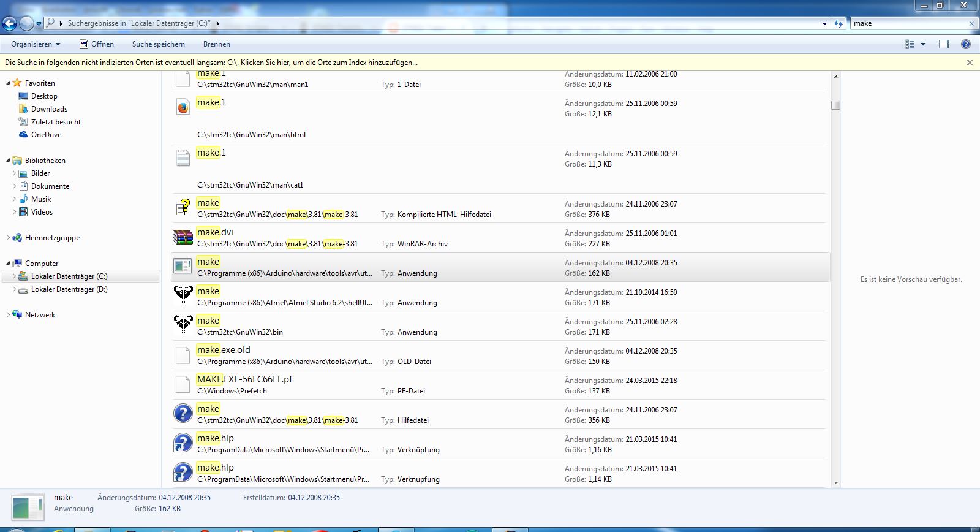This screenshot has width=980, height=532.
Task: Click the forward navigation arrow
Action: click(26, 23)
